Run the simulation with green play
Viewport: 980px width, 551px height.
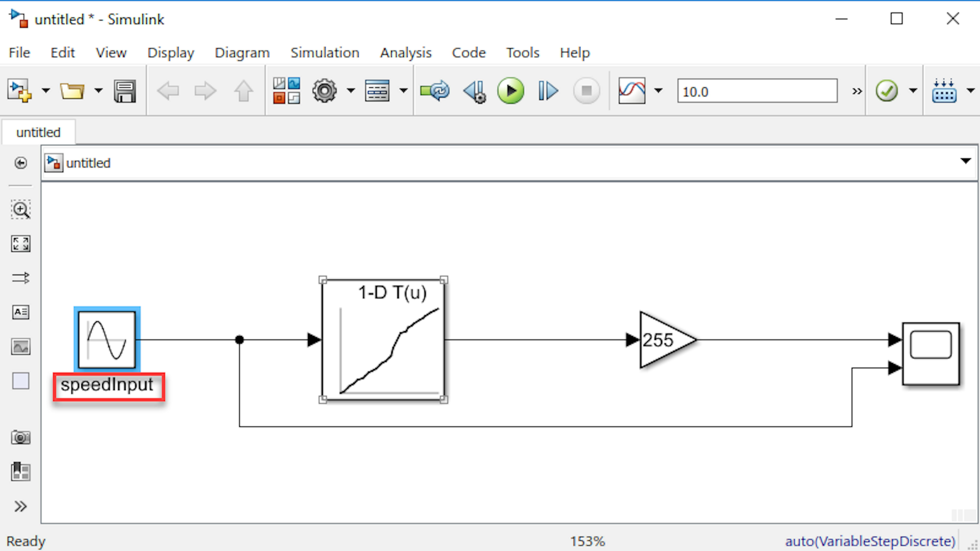click(511, 91)
